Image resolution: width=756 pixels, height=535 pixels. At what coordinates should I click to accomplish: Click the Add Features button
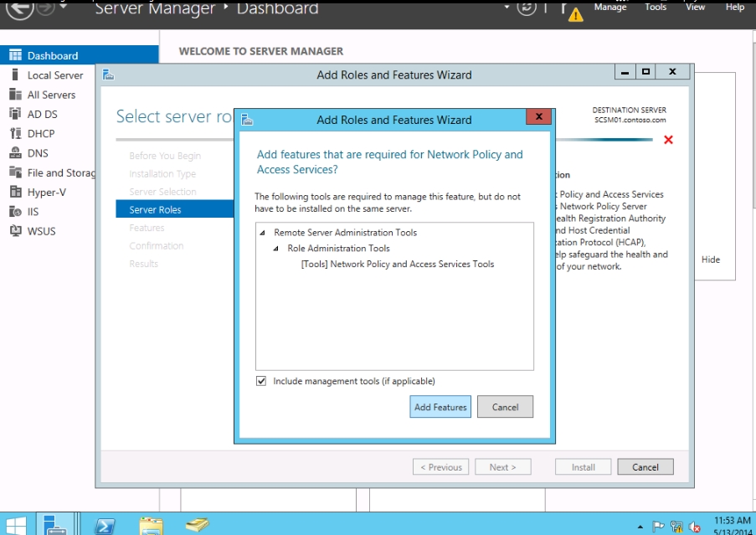(x=440, y=407)
